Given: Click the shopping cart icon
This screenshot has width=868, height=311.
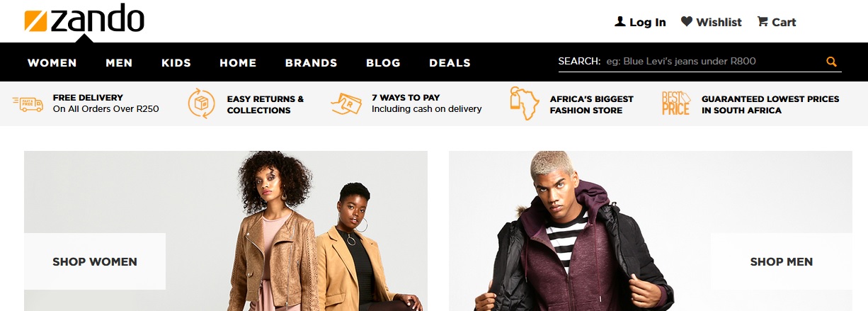Looking at the screenshot, I should [x=763, y=22].
